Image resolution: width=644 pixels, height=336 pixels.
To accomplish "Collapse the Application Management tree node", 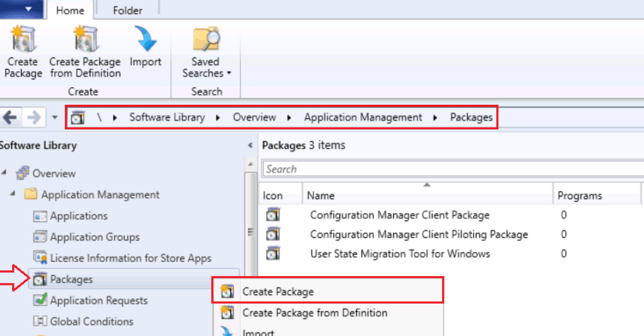I will [13, 193].
